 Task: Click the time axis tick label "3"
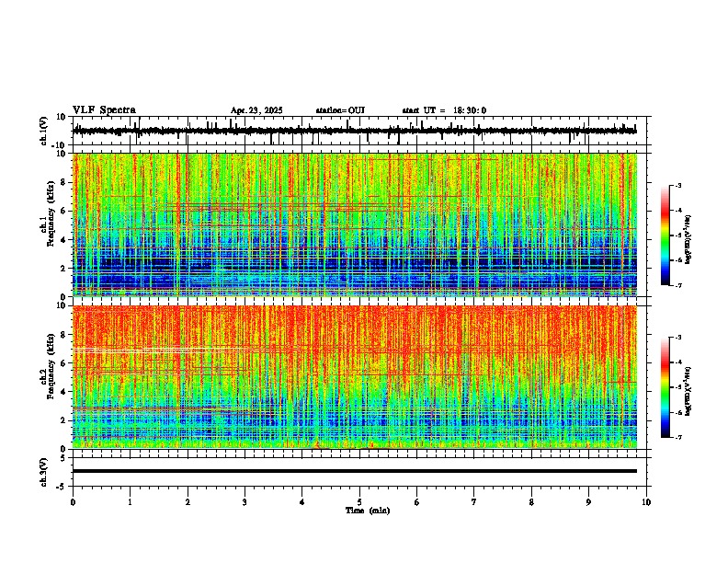pyautogui.click(x=245, y=502)
